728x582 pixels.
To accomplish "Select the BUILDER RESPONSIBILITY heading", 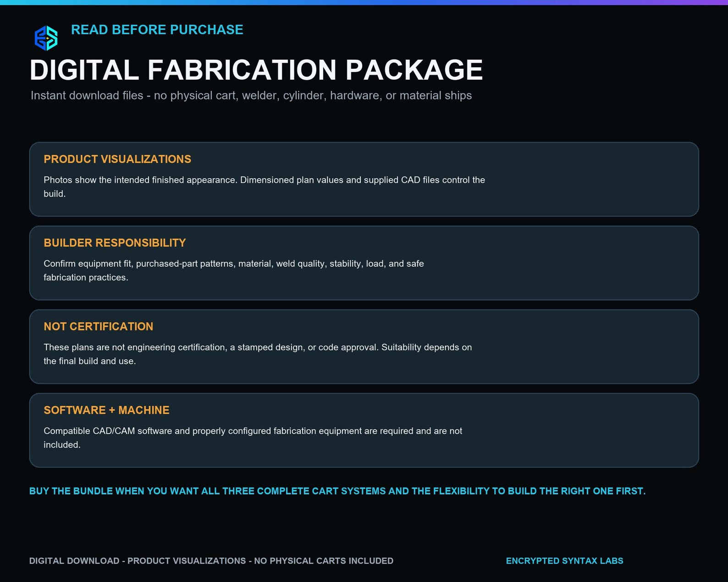I will pyautogui.click(x=115, y=243).
